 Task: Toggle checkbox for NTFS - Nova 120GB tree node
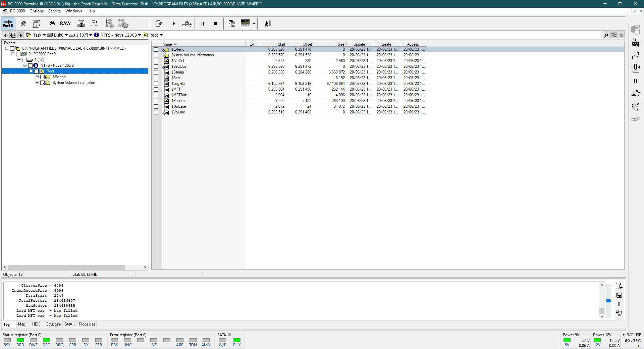[x=31, y=65]
